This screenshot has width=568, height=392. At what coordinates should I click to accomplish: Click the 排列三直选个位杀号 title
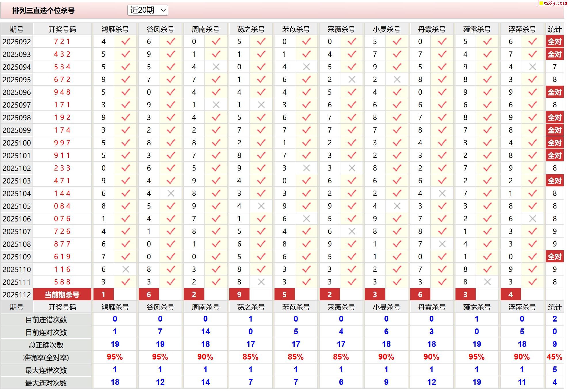click(x=43, y=11)
